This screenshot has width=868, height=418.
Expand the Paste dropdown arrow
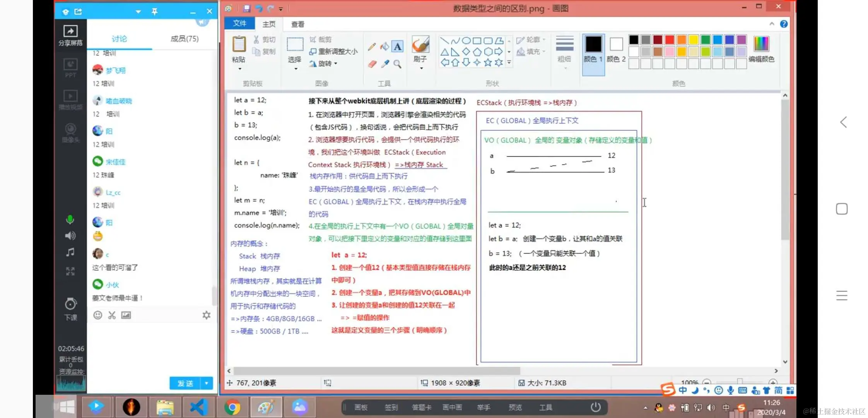(x=239, y=69)
